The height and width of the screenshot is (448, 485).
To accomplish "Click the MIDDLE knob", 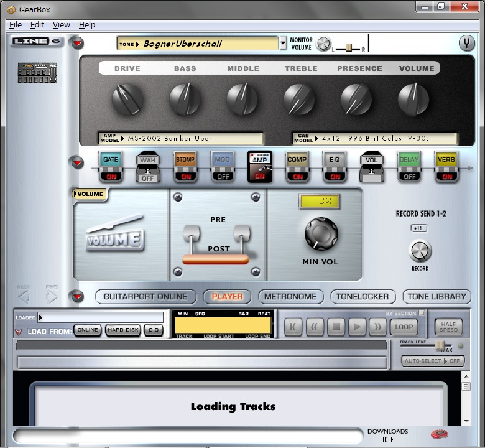I will 242,99.
